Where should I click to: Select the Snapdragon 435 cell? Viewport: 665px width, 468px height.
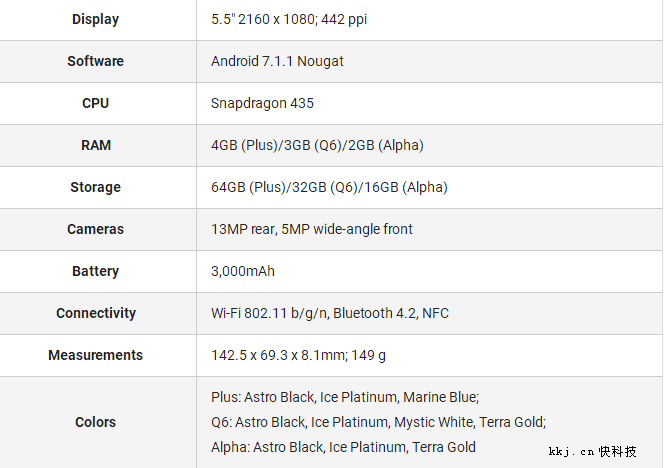[x=262, y=103]
